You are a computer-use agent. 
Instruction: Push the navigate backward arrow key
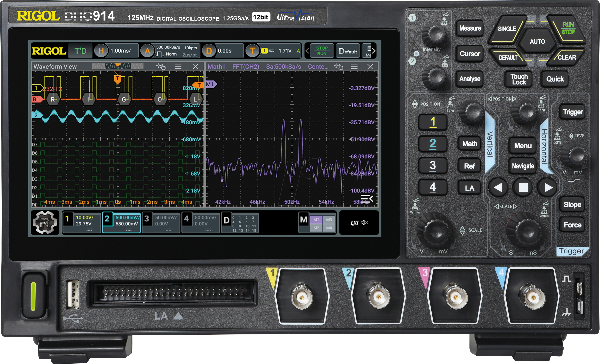click(498, 187)
